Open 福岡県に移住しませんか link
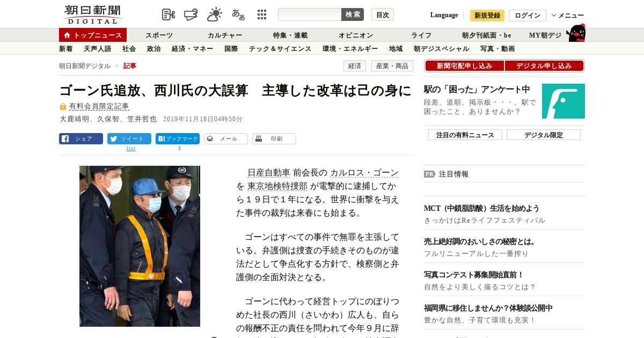Screen dimensions: 644x338 tap(488, 308)
